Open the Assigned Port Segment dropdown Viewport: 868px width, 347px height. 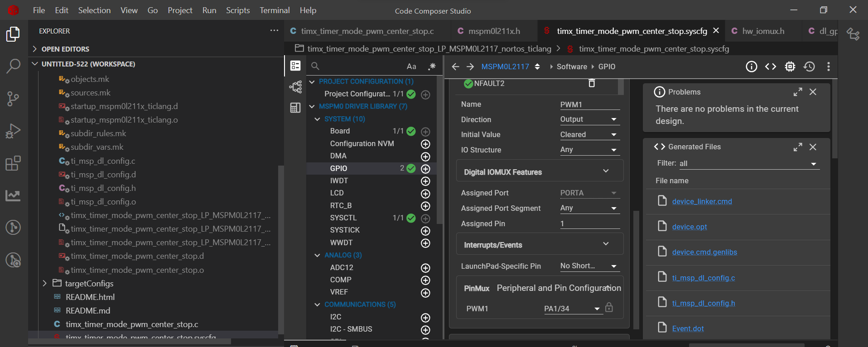point(589,208)
